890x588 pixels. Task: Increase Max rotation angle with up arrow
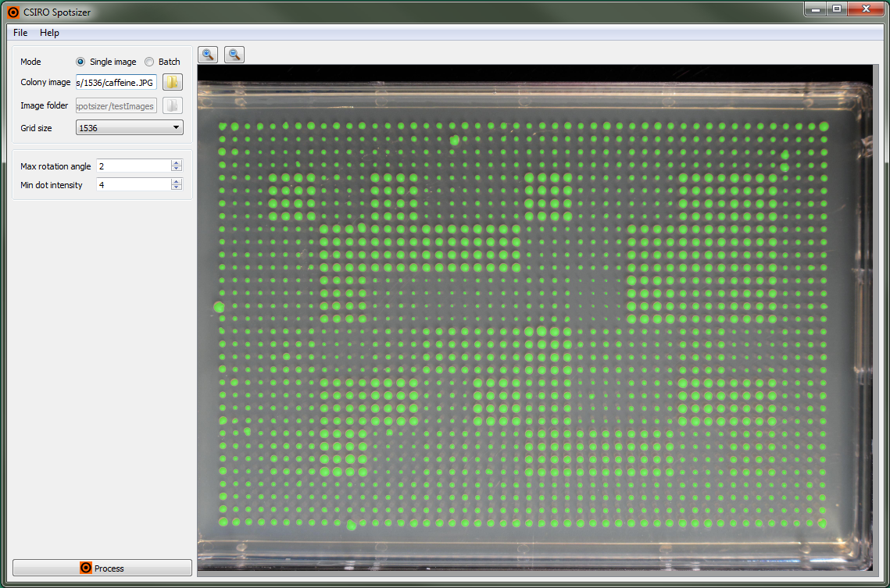[x=177, y=163]
